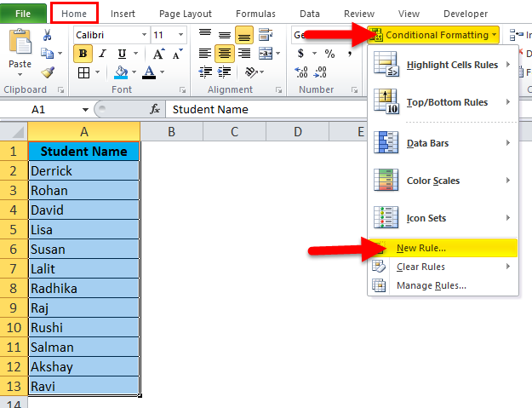The image size is (532, 408).
Task: Open Font dialog launcher
Action: 182,90
